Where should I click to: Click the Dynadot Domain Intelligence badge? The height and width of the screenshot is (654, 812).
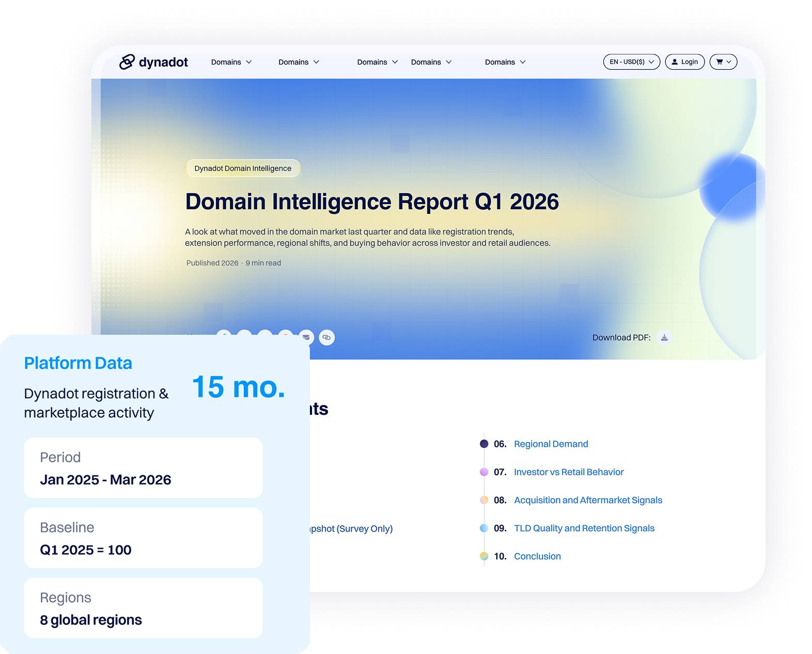coord(243,168)
